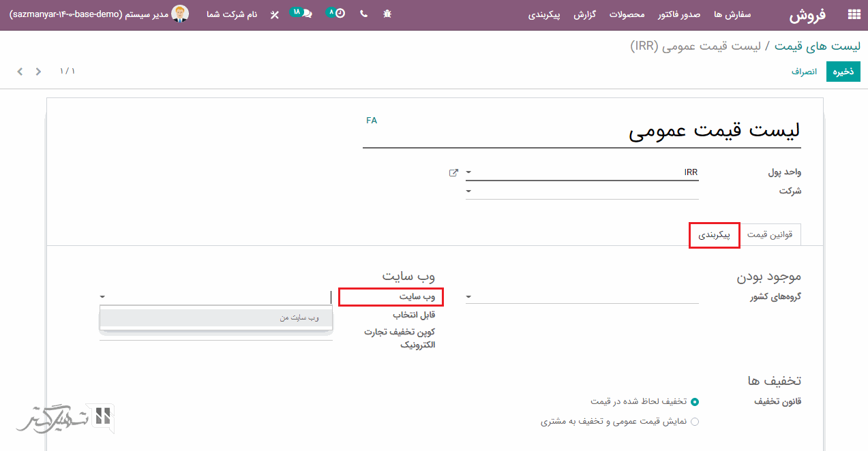Click the system administrator avatar
The width and height of the screenshot is (868, 451).
(x=180, y=14)
